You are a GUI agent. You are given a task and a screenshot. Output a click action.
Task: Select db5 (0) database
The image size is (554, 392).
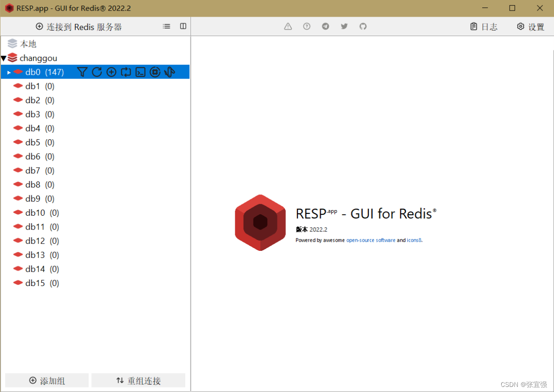click(95, 143)
